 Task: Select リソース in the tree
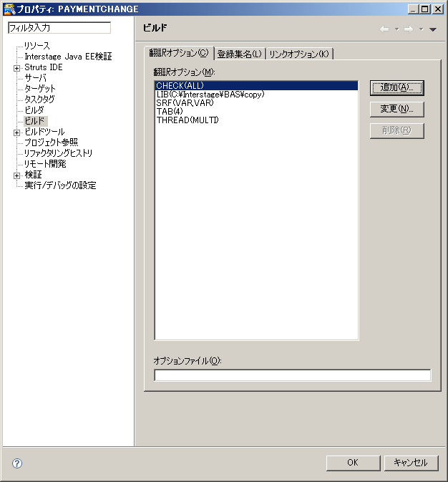coord(37,46)
